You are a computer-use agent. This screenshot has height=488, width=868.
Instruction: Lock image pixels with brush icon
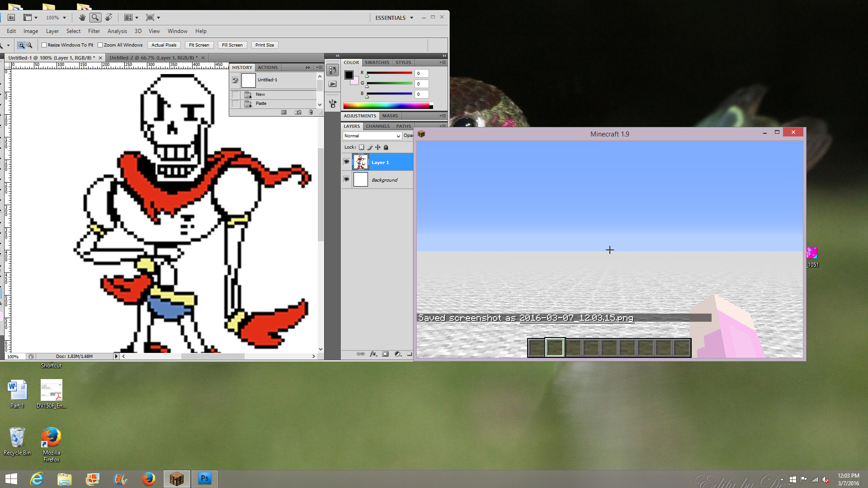[370, 147]
